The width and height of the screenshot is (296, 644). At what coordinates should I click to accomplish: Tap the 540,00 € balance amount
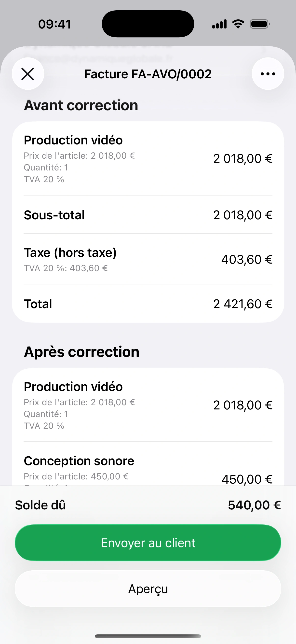pyautogui.click(x=254, y=505)
